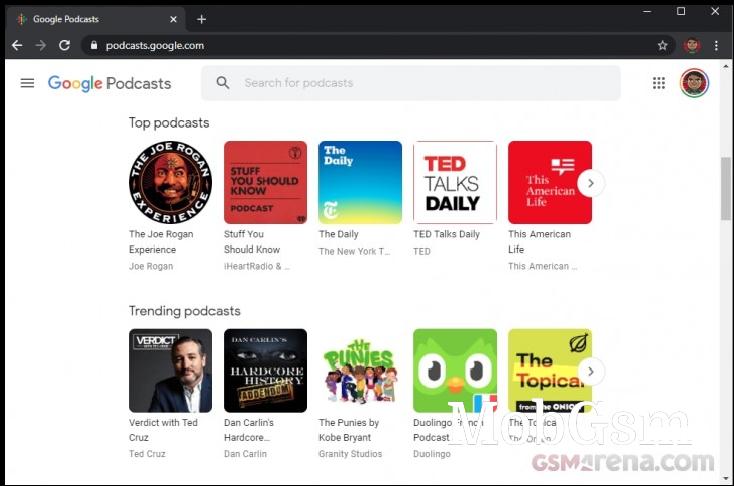This screenshot has height=486, width=734.
Task: Maximize the Chrome window
Action: (681, 11)
